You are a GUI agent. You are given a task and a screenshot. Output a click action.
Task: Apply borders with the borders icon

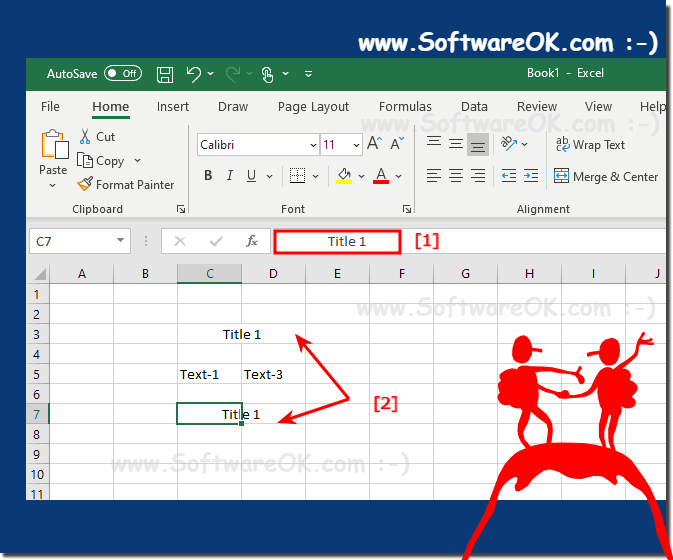tap(297, 176)
